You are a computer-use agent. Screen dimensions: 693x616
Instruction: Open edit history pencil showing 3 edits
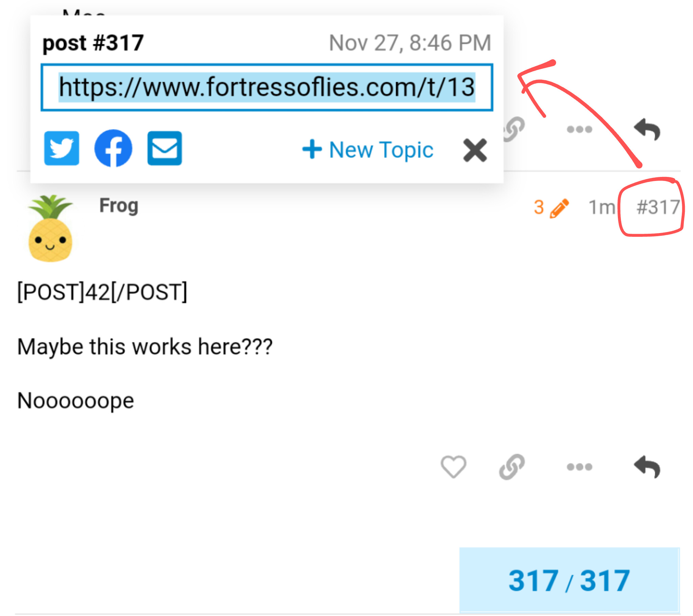[551, 207]
